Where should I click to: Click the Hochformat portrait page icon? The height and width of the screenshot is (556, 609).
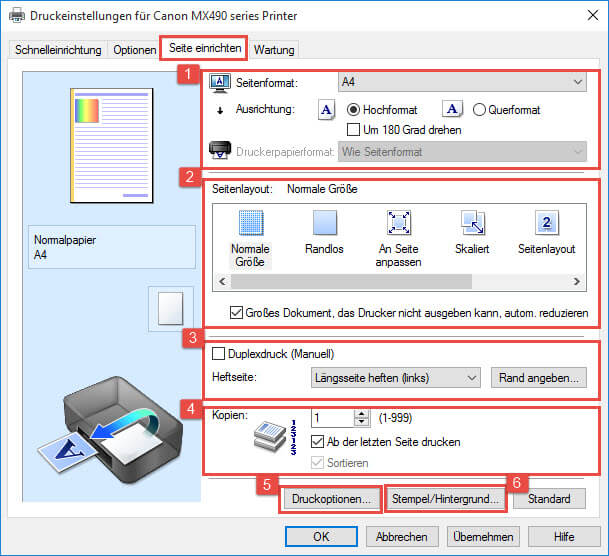point(327,109)
